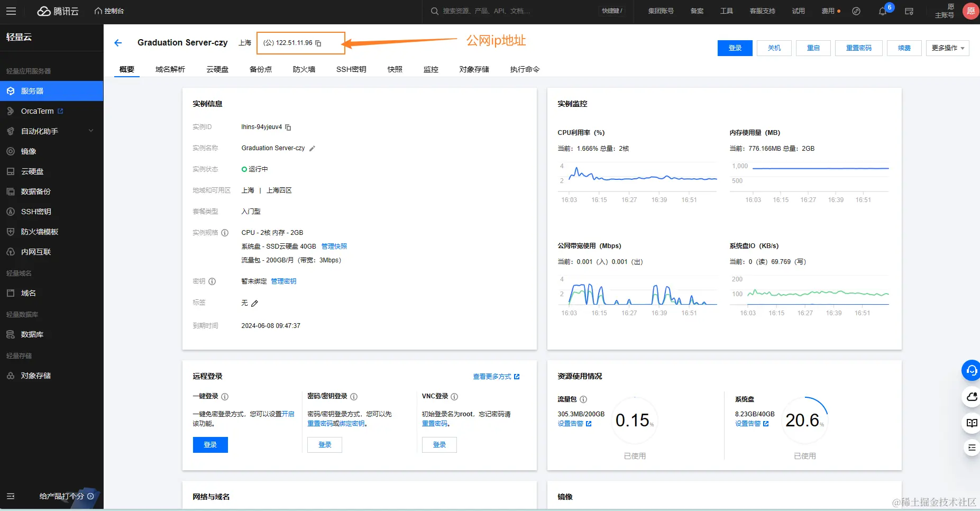Show info icon for VNC登录
The height and width of the screenshot is (511, 980).
(454, 397)
